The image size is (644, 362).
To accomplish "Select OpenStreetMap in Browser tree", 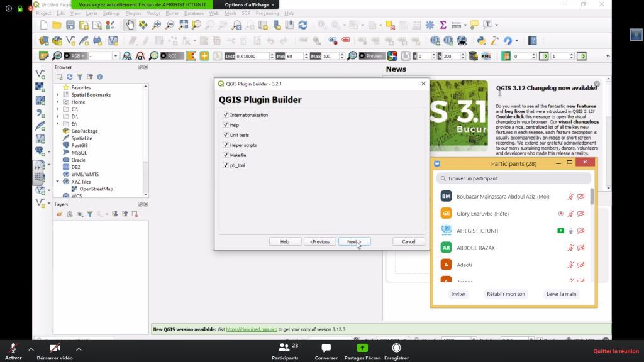I will click(96, 189).
